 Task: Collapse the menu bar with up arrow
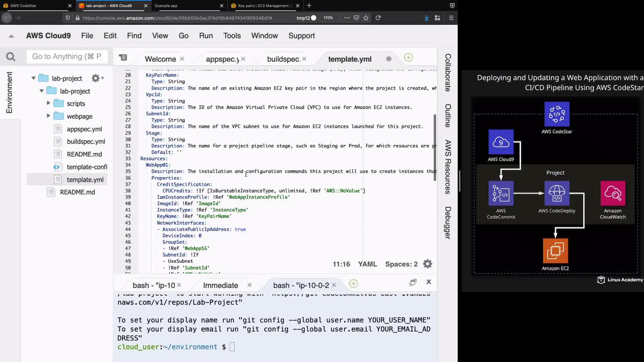[11, 36]
